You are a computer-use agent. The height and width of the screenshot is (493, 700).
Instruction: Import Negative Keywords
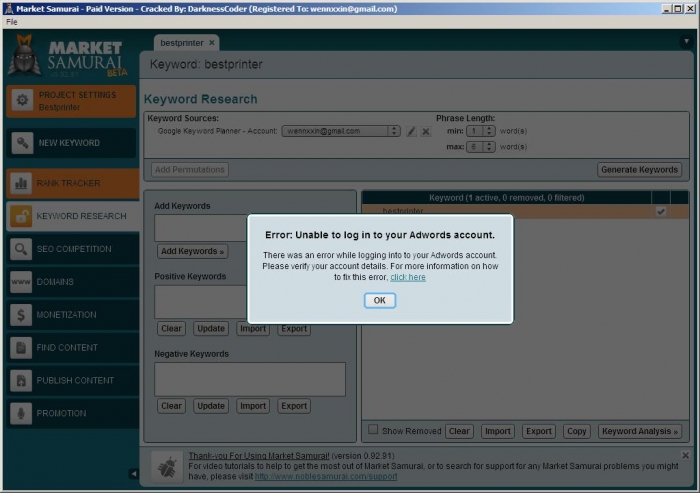pyautogui.click(x=253, y=406)
